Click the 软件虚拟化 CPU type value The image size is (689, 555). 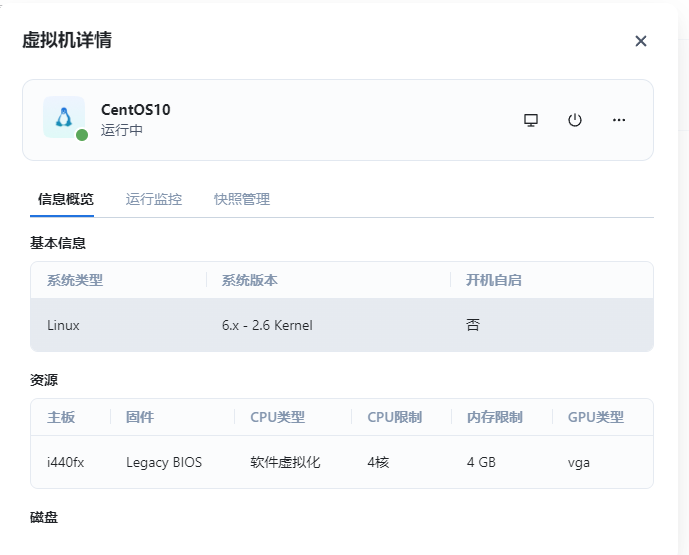pyautogui.click(x=285, y=462)
